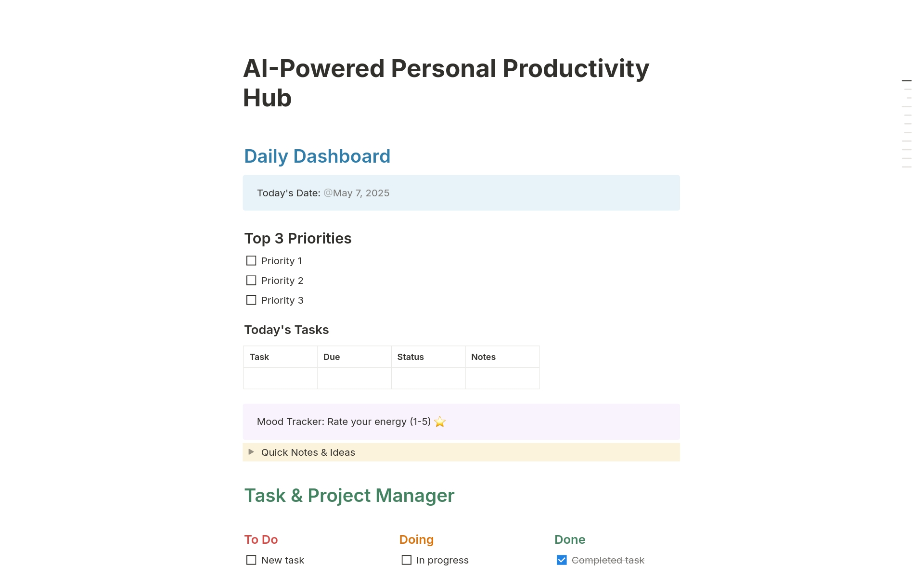The width and height of the screenshot is (924, 577).
Task: Uncheck the Completed task checkbox
Action: [x=562, y=560]
